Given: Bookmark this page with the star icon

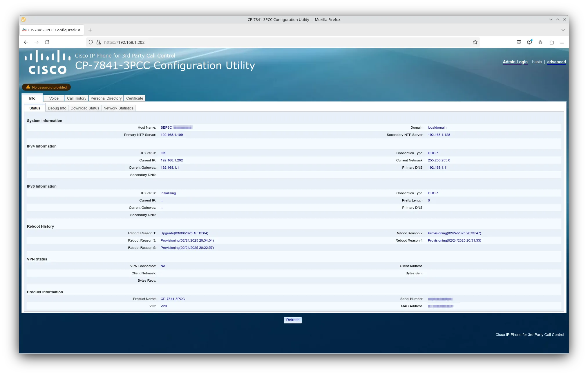Looking at the screenshot, I should [475, 42].
